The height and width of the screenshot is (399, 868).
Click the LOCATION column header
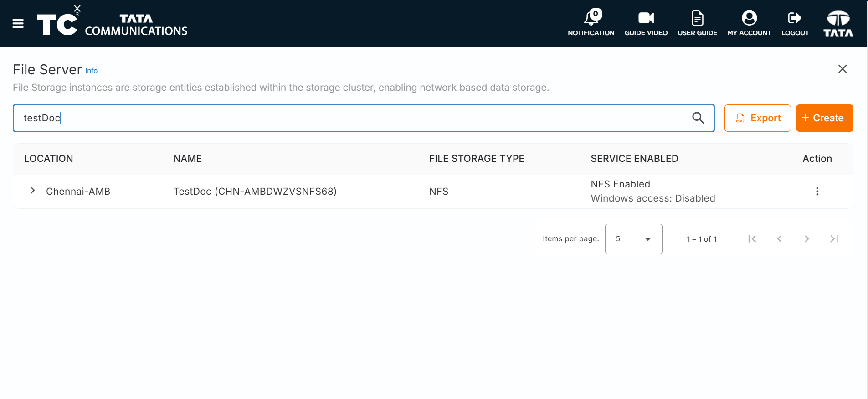coord(49,159)
